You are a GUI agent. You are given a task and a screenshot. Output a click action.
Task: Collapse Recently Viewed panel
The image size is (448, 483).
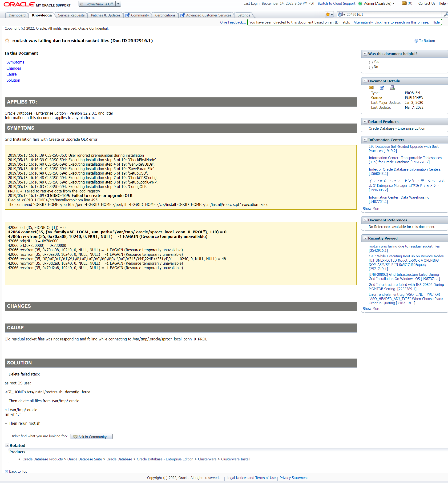pos(365,238)
